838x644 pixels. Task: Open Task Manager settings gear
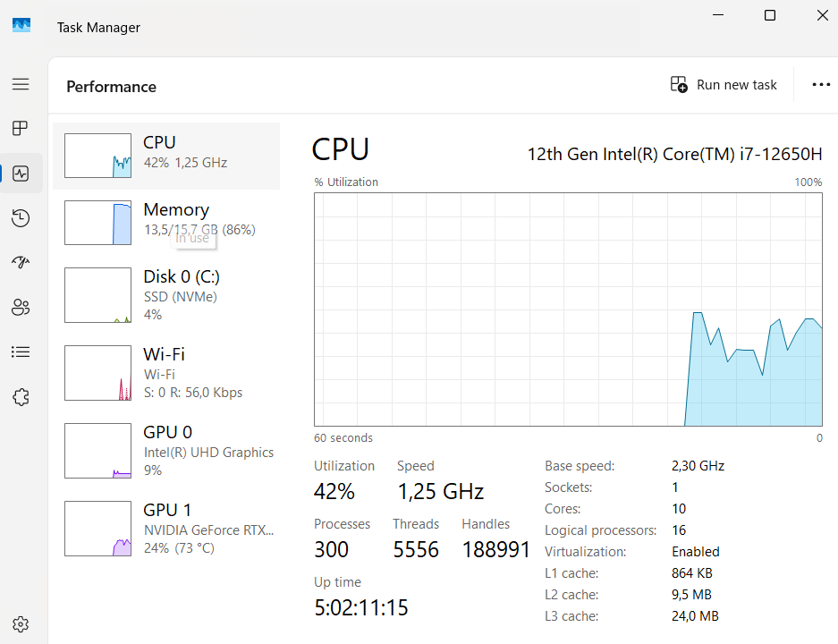point(21,623)
